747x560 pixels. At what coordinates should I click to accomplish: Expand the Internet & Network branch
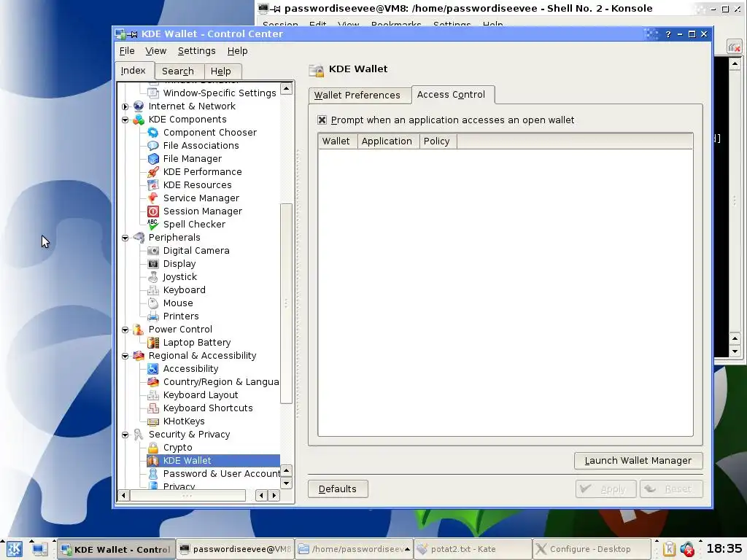125,106
